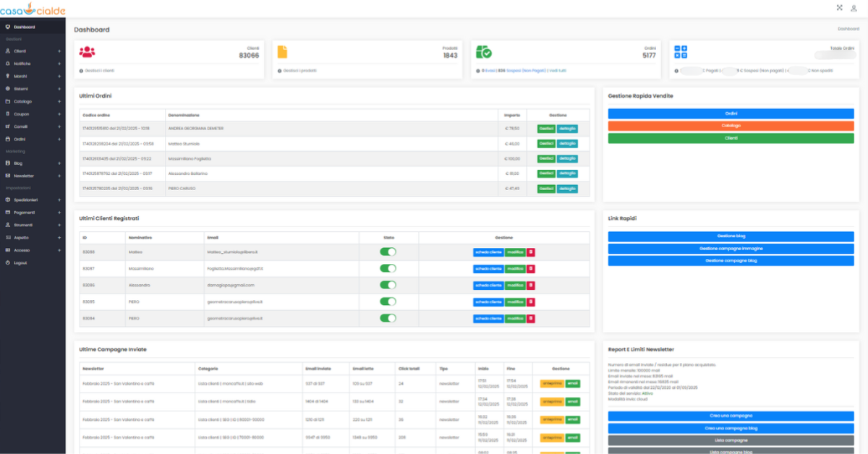Expand the Catalogo submenu plus sign
Viewport: 868px width, 454px height.
[59, 101]
